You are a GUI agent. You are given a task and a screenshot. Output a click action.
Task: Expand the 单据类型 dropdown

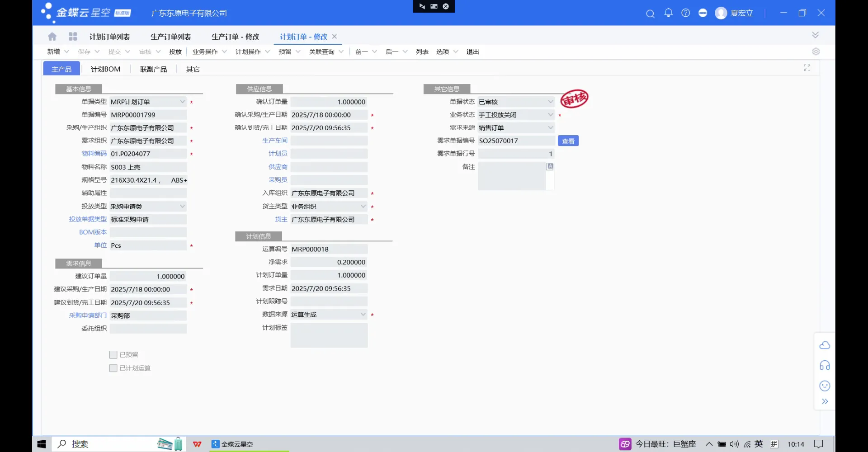(x=182, y=102)
